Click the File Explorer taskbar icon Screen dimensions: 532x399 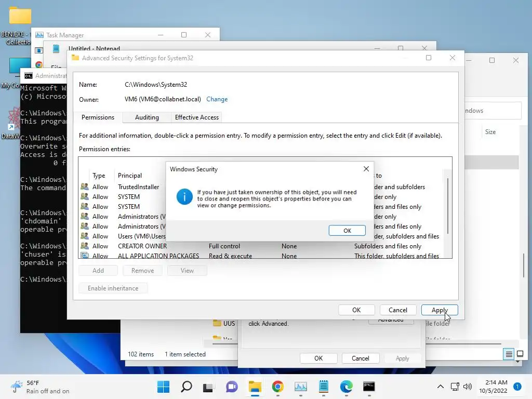coord(255,387)
